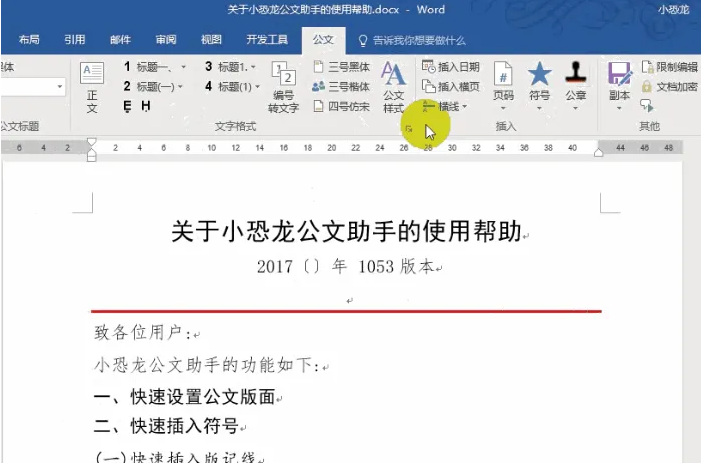
Task: Click the text 小恐龙公文助手的功能如下:
Action: click(207, 365)
